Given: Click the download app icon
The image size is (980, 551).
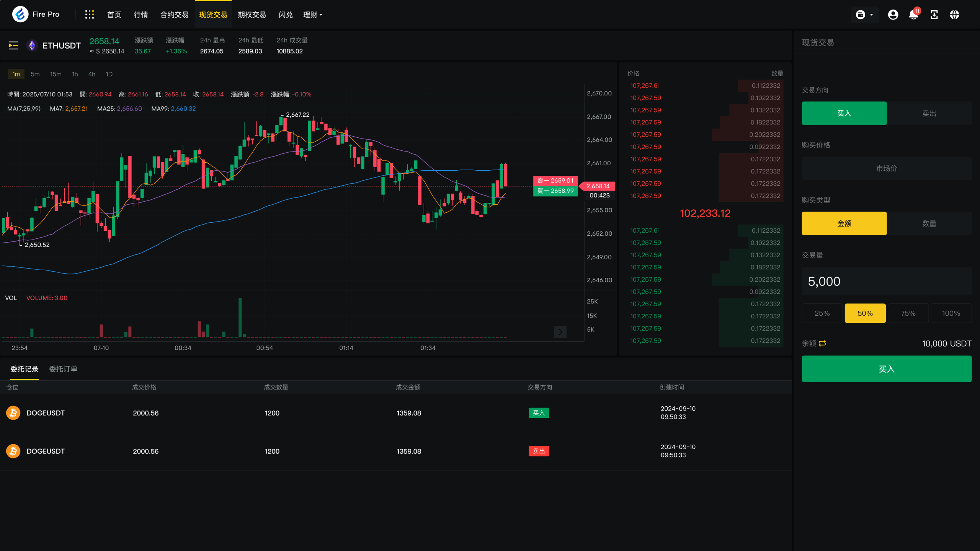Looking at the screenshot, I should [x=934, y=15].
